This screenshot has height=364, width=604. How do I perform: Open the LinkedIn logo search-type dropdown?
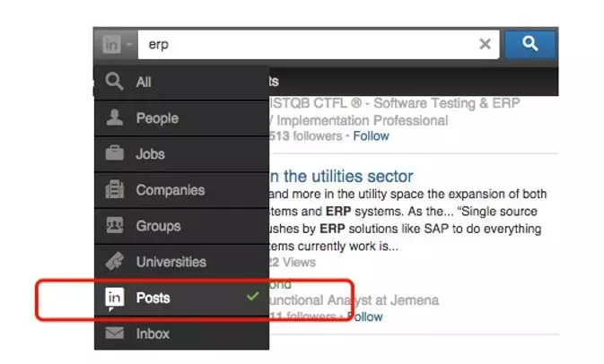[117, 44]
